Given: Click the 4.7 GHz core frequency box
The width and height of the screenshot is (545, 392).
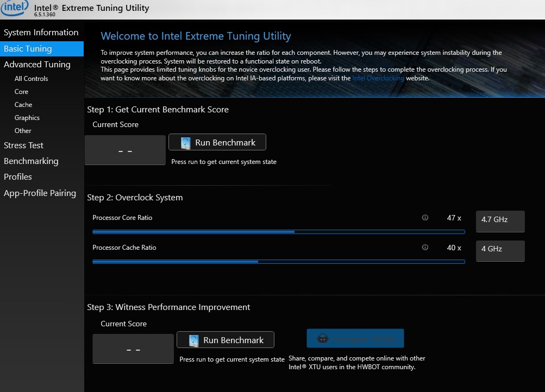Looking at the screenshot, I should click(x=500, y=221).
